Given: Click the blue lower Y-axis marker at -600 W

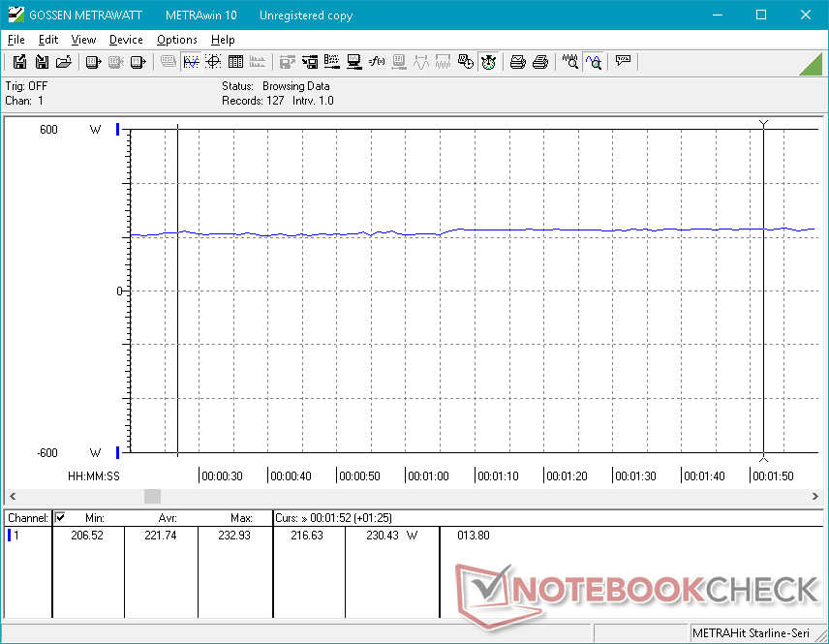Looking at the screenshot, I should (x=118, y=452).
